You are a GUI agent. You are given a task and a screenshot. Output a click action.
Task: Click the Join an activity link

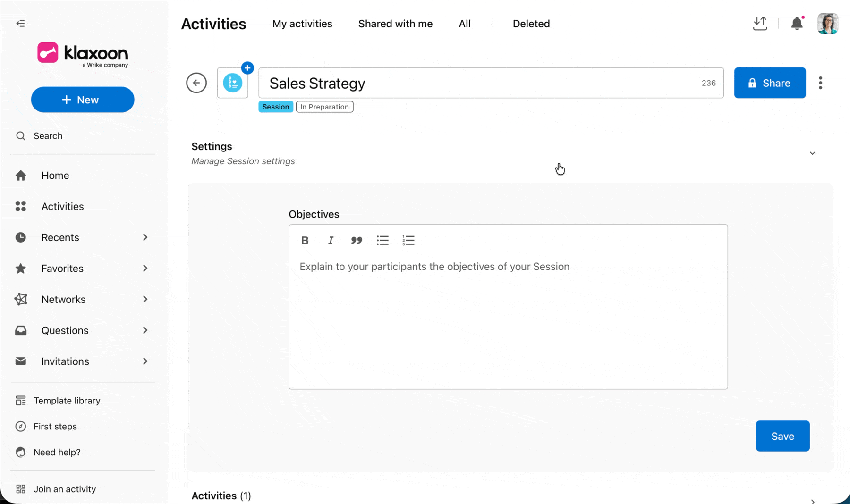click(x=65, y=489)
